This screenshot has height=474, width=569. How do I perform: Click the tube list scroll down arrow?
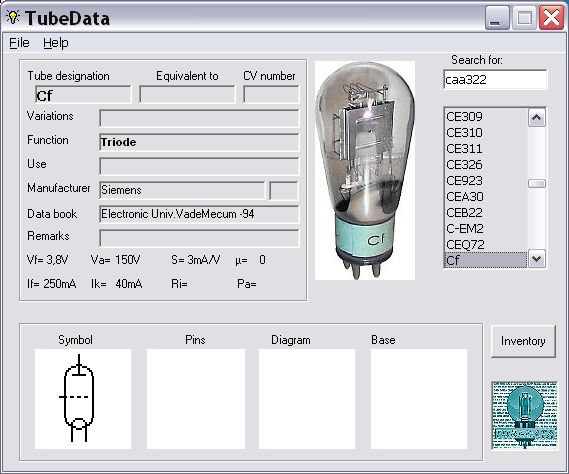coord(537,259)
